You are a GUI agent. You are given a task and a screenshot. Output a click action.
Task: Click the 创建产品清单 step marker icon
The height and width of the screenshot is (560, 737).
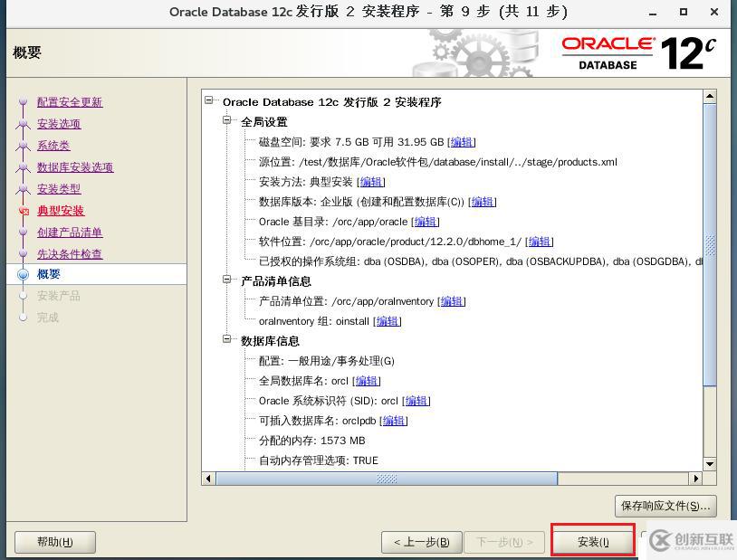[23, 233]
